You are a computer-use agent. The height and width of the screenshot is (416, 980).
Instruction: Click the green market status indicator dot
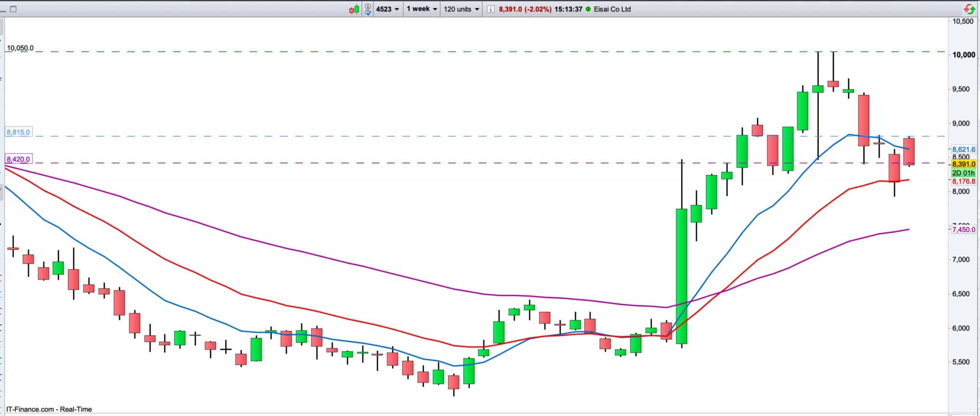click(x=588, y=9)
